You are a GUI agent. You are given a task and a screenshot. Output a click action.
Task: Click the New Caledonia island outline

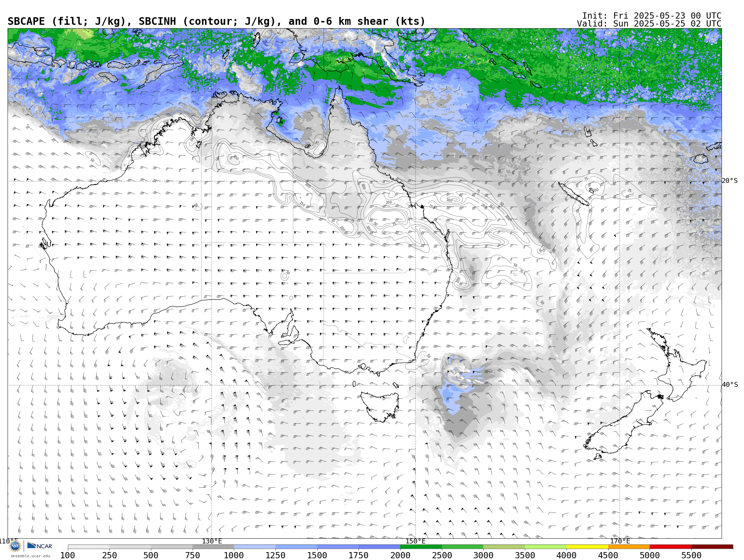[573, 194]
